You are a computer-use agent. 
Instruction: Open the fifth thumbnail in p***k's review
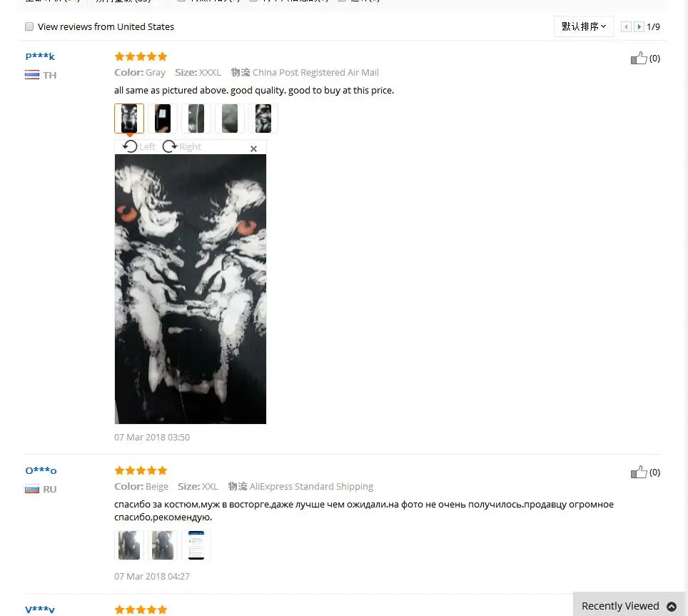[263, 118]
